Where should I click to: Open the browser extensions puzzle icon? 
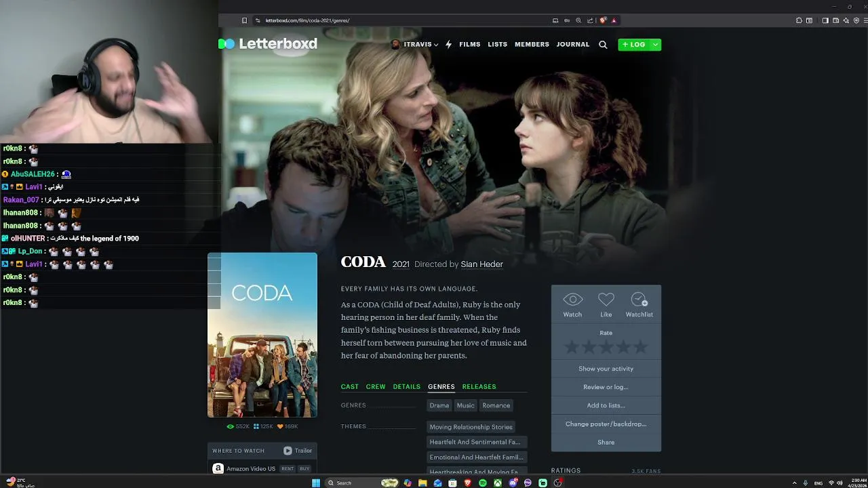tap(799, 20)
